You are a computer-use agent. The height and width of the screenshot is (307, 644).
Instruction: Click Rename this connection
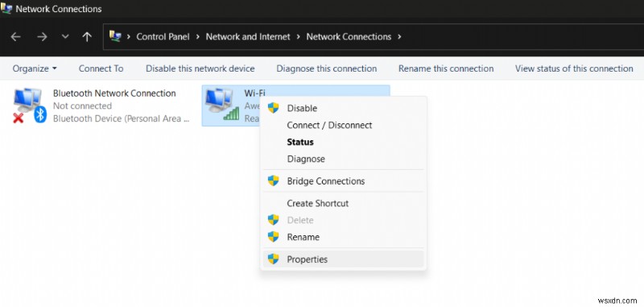446,68
